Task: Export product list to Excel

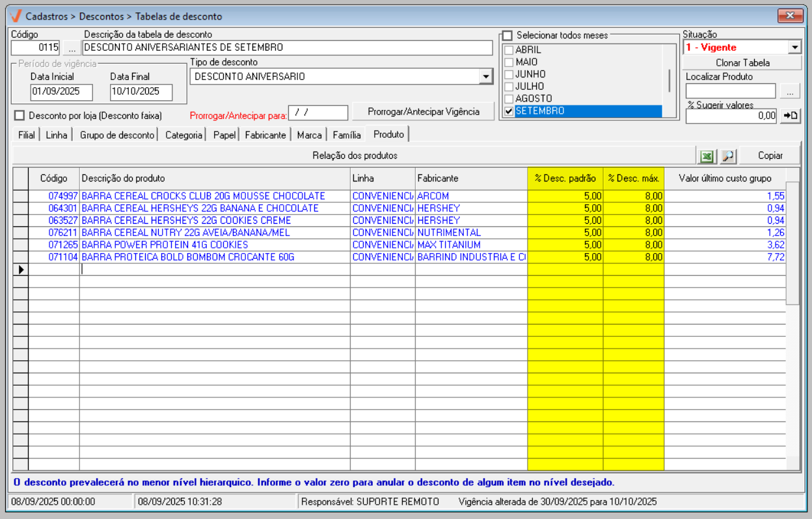Action: (x=707, y=156)
